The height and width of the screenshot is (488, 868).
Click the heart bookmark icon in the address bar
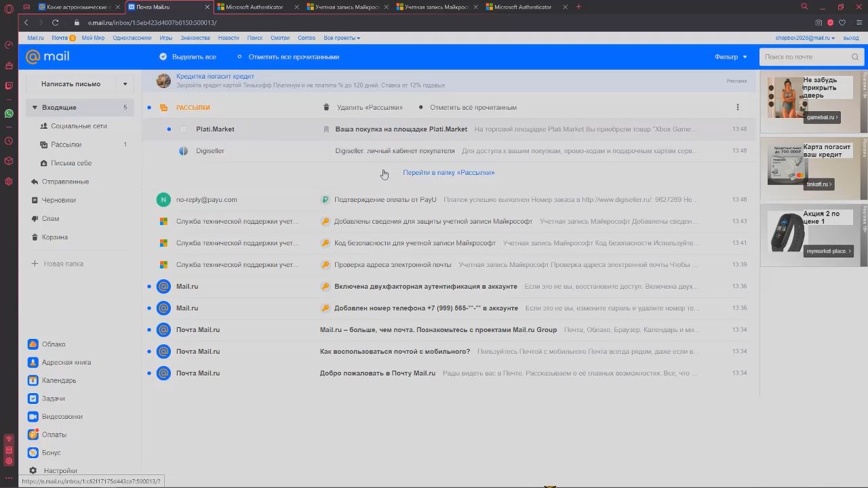tap(843, 22)
